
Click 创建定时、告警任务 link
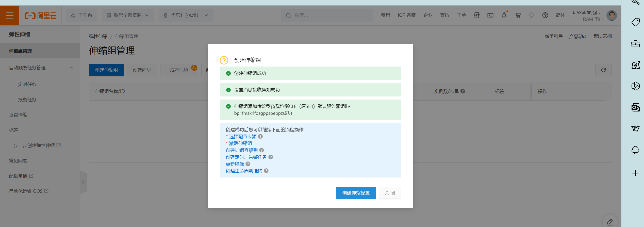246,157
